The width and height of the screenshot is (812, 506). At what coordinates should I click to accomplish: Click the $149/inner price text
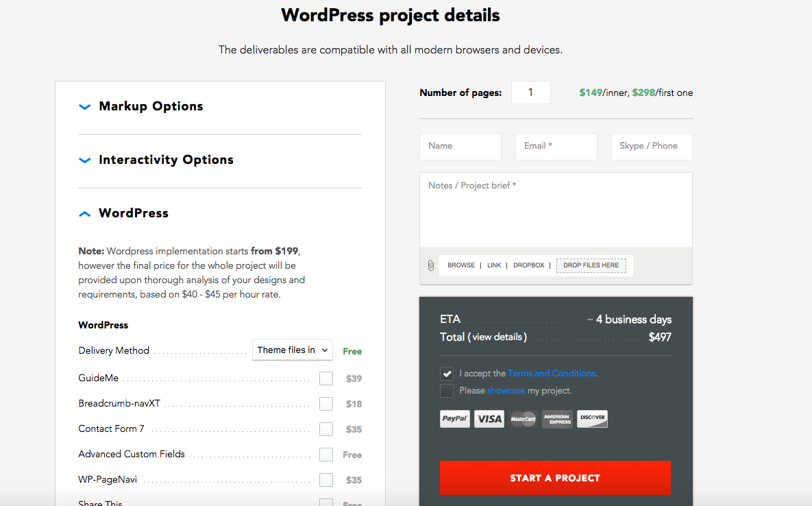click(x=603, y=93)
